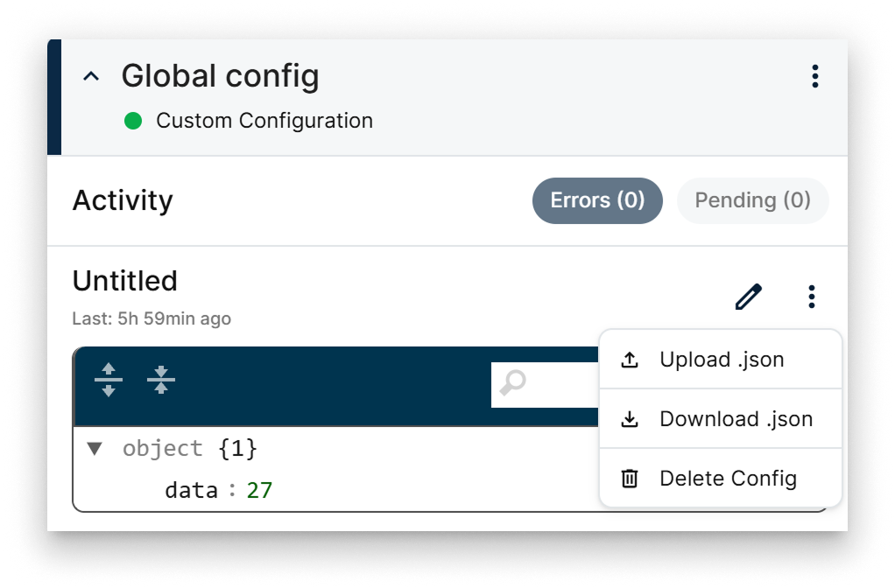Open the Untitled entry's kebab menu
This screenshot has width=895, height=588.
811,297
